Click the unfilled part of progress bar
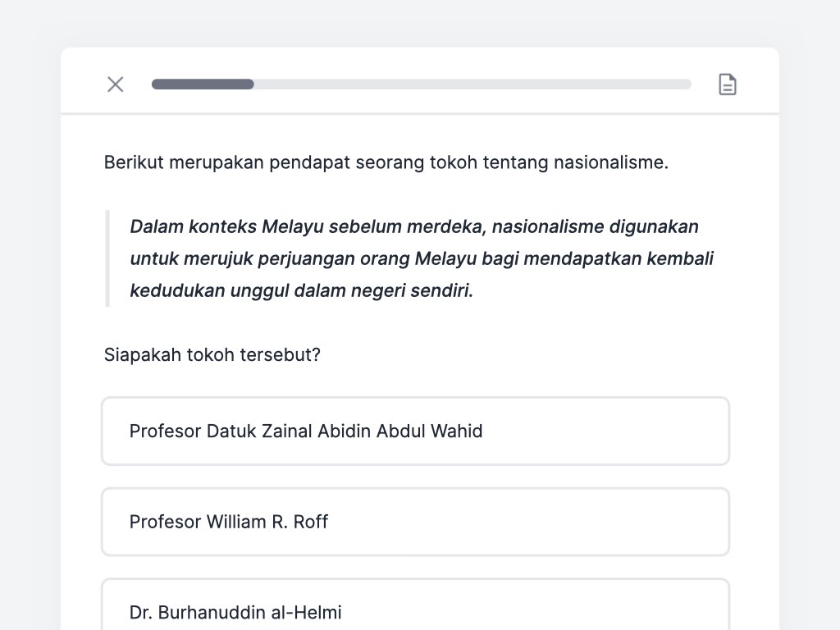Screen dimensions: 840x630 tap(472, 84)
